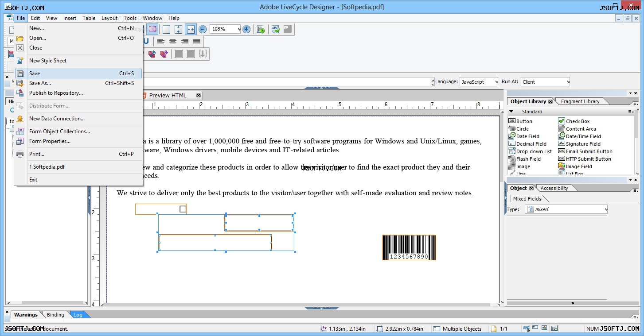The width and height of the screenshot is (644, 336).
Task: Open the Run At Client dropdown
Action: click(x=568, y=82)
